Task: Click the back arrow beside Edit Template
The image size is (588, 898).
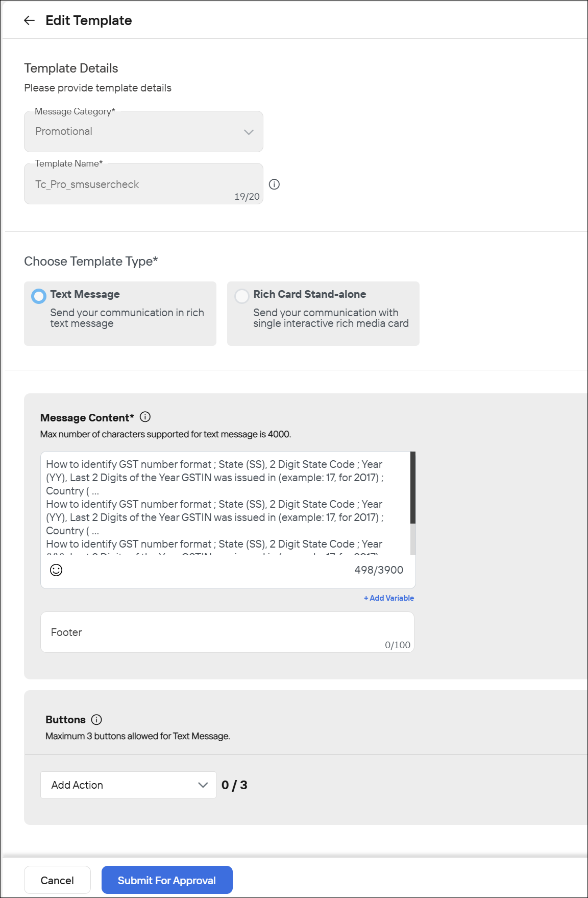Action: [x=29, y=20]
